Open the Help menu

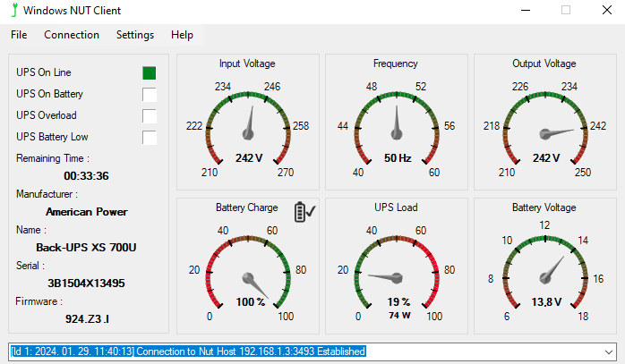tap(182, 35)
